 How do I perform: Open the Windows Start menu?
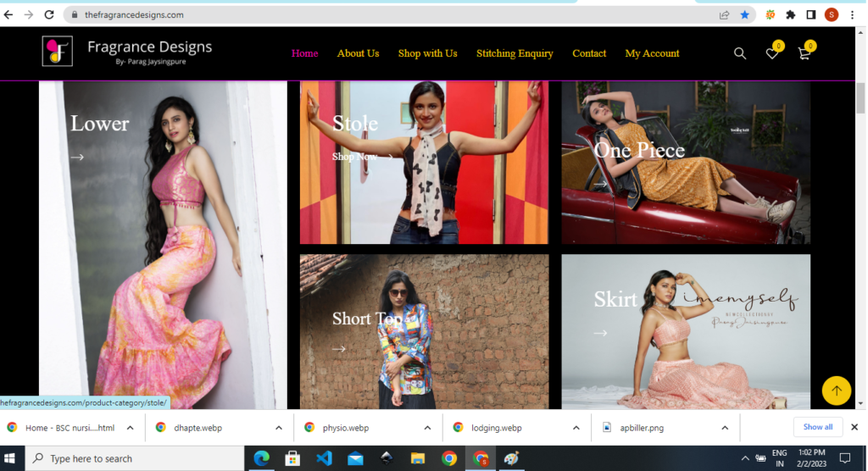(x=9, y=458)
